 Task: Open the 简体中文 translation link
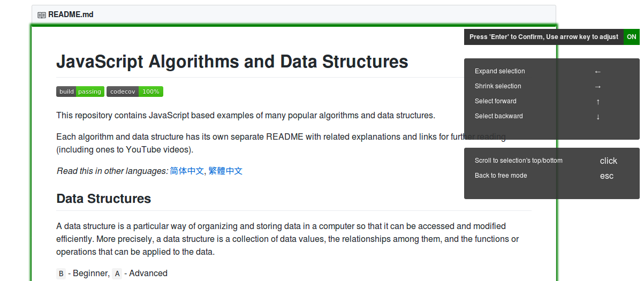[x=187, y=171]
